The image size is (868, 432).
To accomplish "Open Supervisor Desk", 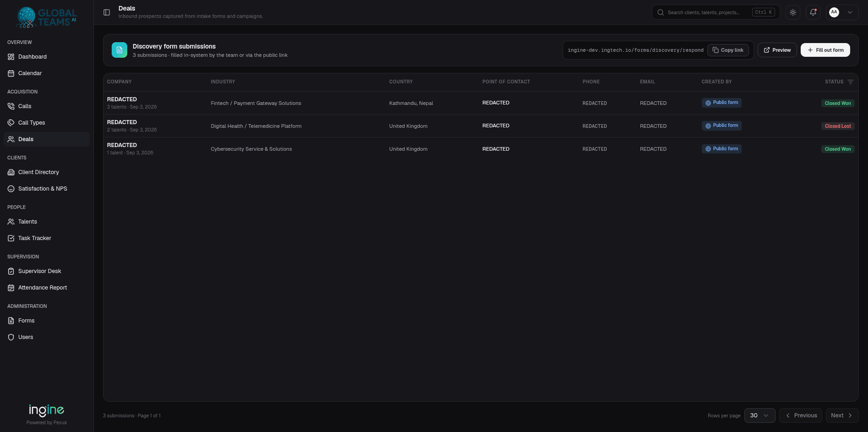I will tap(46, 271).
